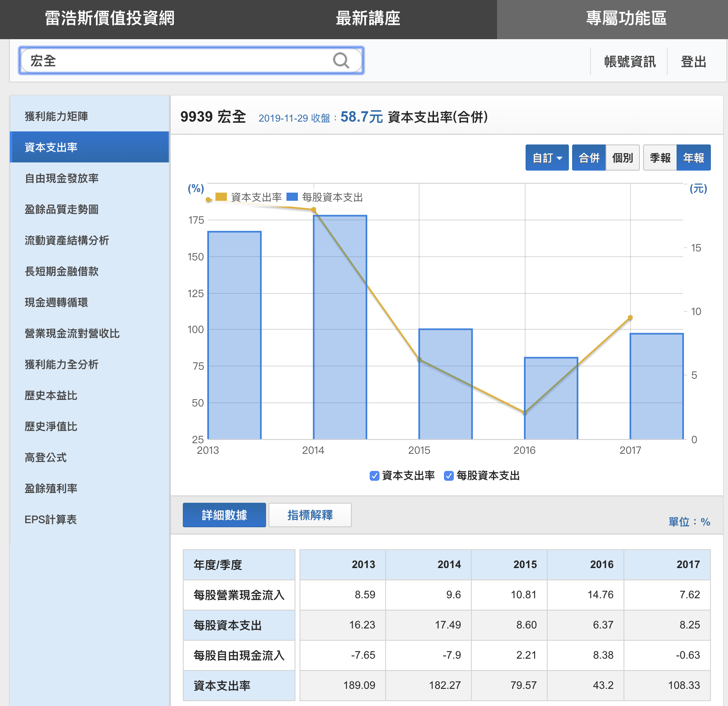
Task: Click 登出 to log out
Action: tap(693, 62)
